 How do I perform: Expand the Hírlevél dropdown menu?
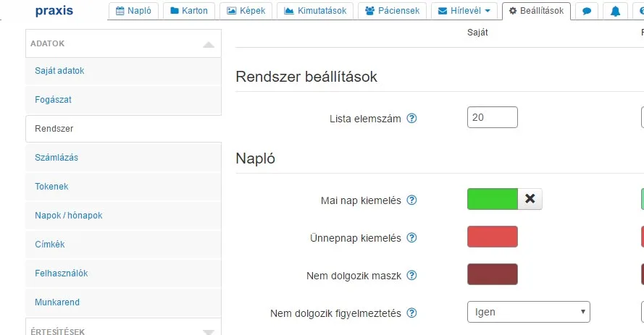point(464,11)
